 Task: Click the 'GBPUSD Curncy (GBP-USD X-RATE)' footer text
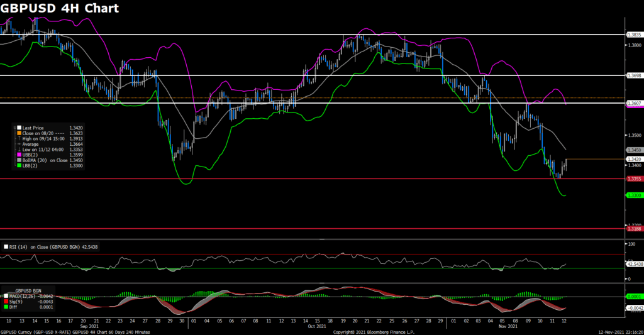(x=35, y=332)
